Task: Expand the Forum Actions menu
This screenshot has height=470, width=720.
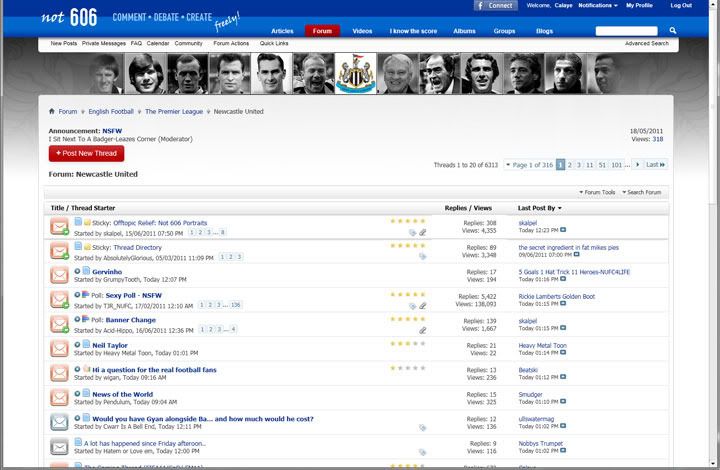Action: coord(231,43)
